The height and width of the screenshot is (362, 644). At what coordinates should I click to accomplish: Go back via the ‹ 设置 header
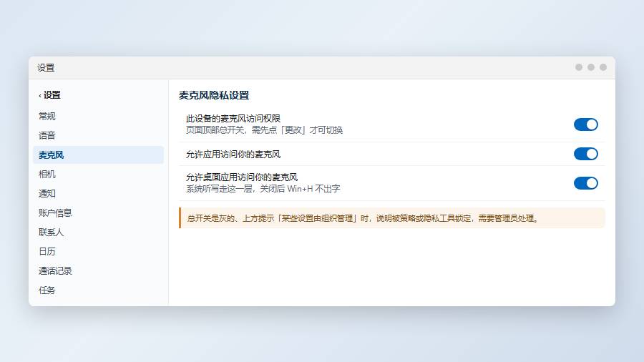click(x=49, y=95)
